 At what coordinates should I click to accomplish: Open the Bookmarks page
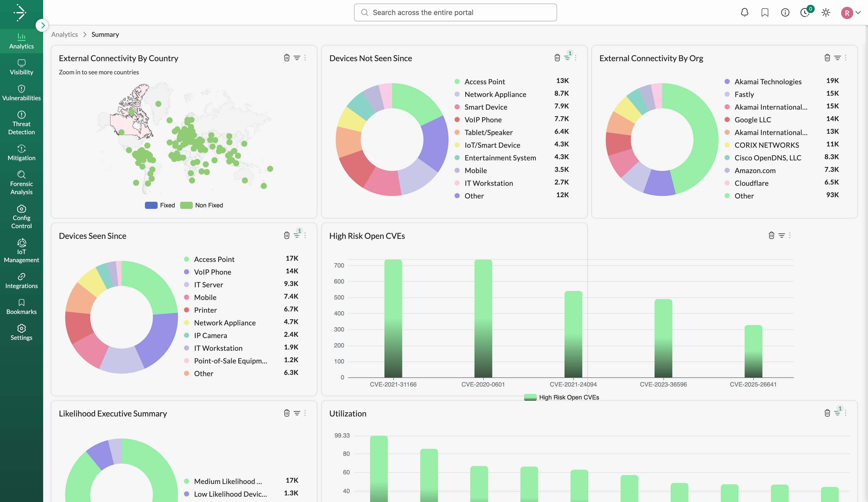click(x=21, y=307)
